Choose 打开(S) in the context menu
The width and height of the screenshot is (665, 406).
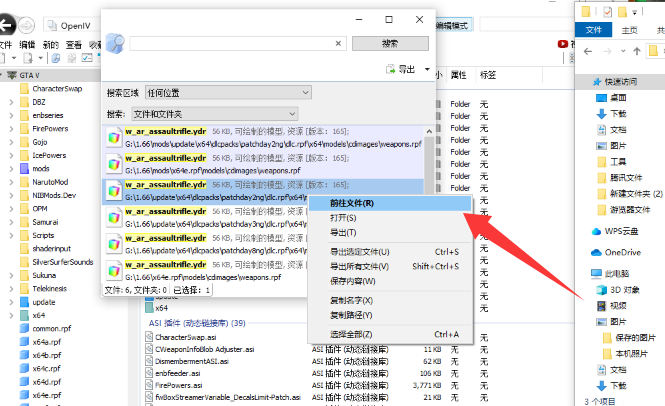click(390, 218)
